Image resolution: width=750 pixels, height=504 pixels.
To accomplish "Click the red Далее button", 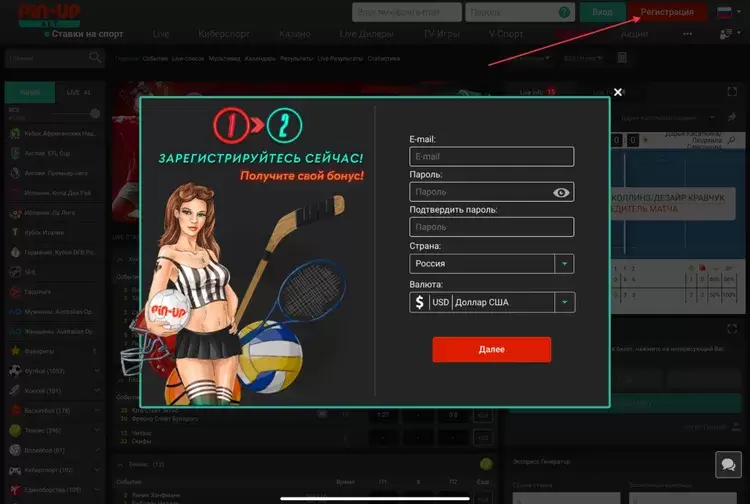I will pos(492,350).
